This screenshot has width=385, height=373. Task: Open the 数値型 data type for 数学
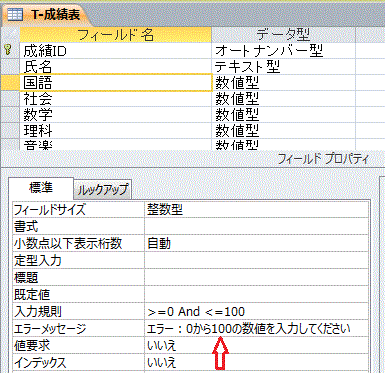coord(283,115)
